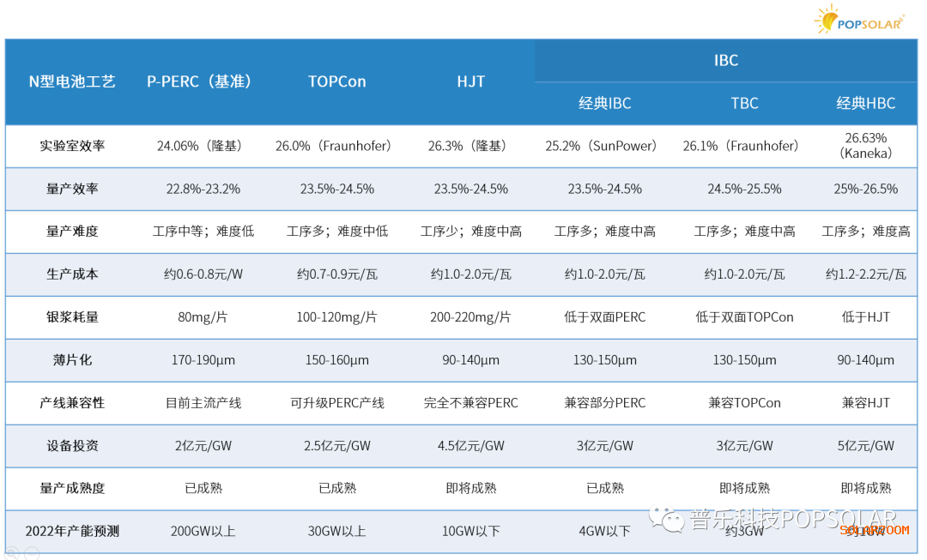Select the TOPCon column header
Screen dimensions: 927x560
336,81
